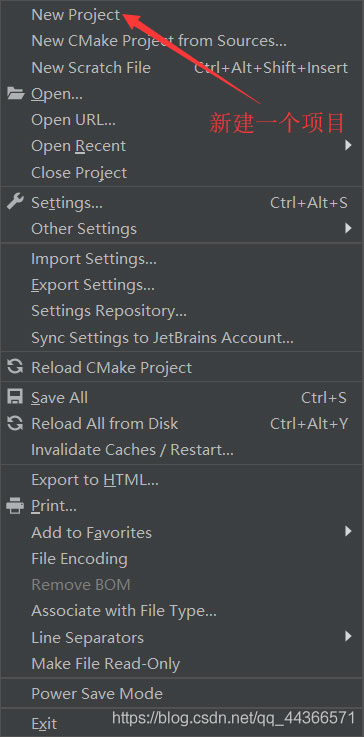Click the printer icon beside Print
The width and height of the screenshot is (364, 737).
pos(15,506)
